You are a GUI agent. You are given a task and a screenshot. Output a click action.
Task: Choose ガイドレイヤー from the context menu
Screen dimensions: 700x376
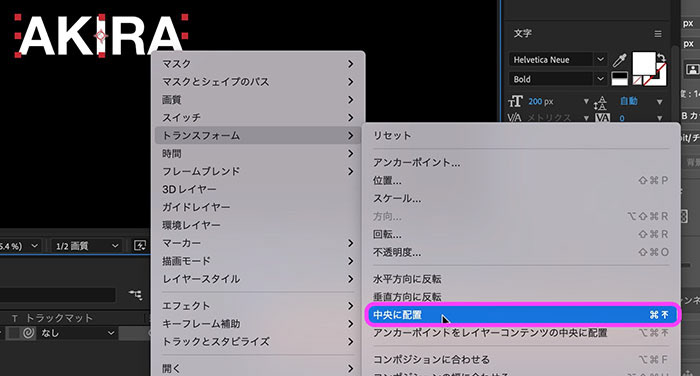(258, 207)
